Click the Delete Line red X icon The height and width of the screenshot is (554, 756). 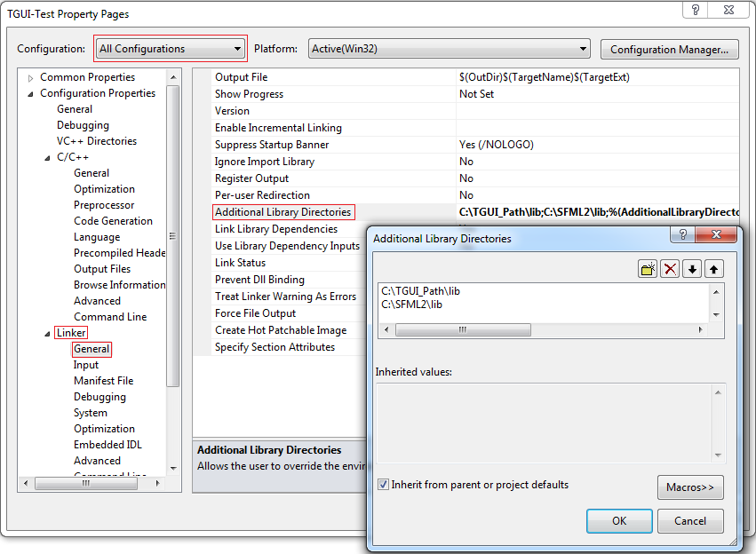[669, 267]
